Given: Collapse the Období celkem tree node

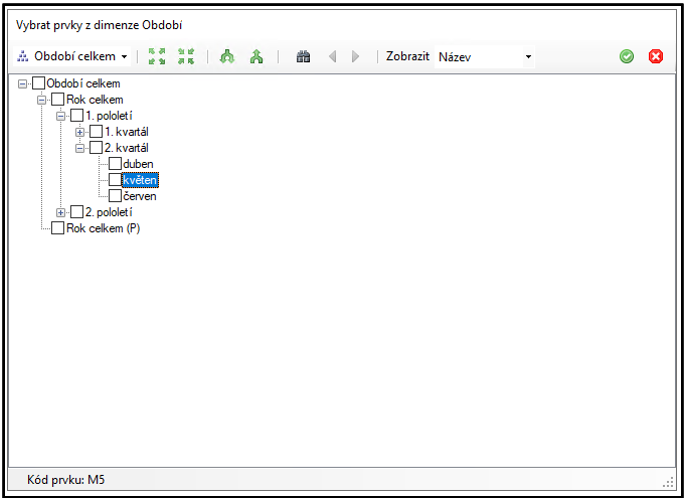Looking at the screenshot, I should click(22, 83).
